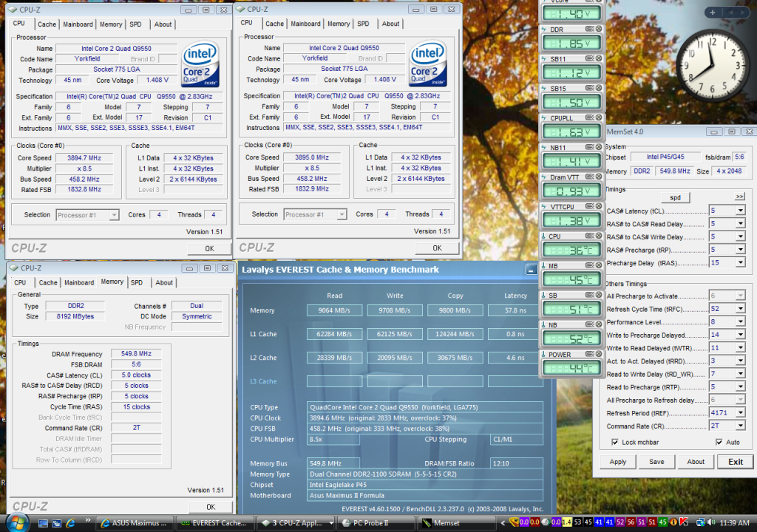This screenshot has height=532, width=757.
Task: Open the Performance Level dropdown
Action: pyautogui.click(x=740, y=321)
